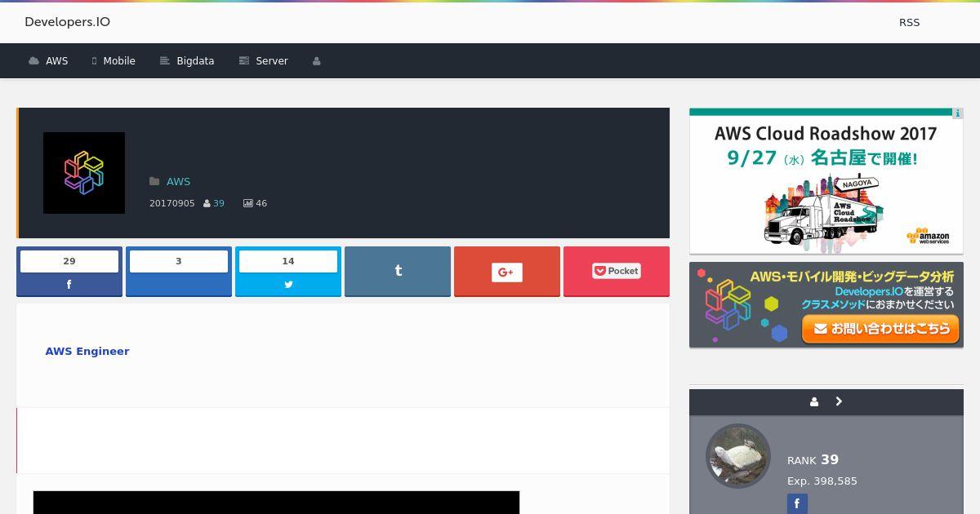Screen dimensions: 980x514
Task: Click the colorful cube logo thumbnail
Action: pyautogui.click(x=84, y=173)
